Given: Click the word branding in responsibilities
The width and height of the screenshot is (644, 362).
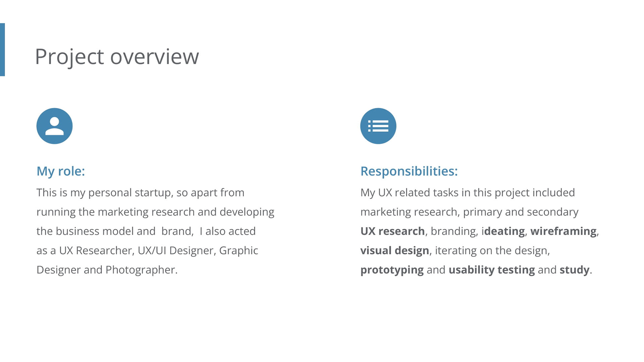Looking at the screenshot, I should tap(454, 231).
